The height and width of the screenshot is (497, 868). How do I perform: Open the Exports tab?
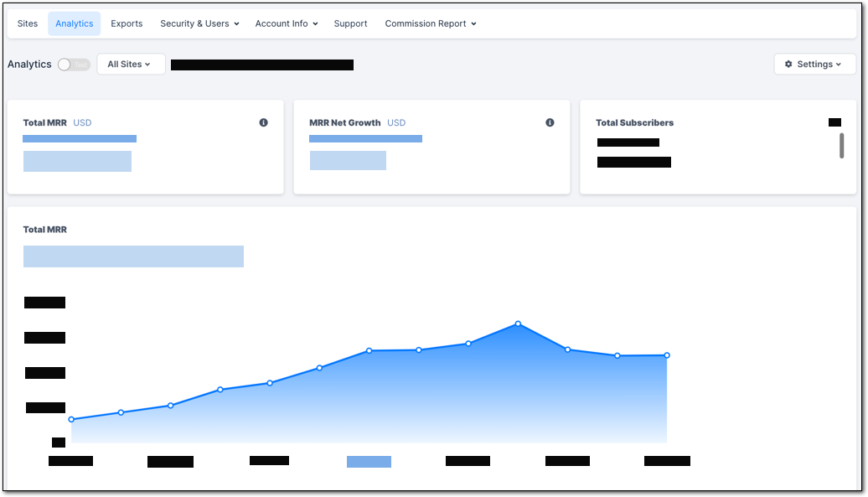coord(127,23)
